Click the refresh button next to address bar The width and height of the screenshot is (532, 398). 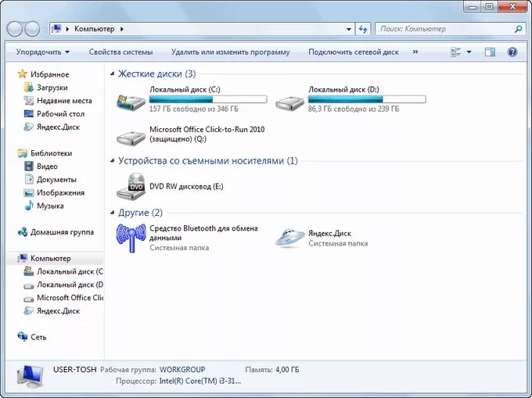click(x=363, y=29)
